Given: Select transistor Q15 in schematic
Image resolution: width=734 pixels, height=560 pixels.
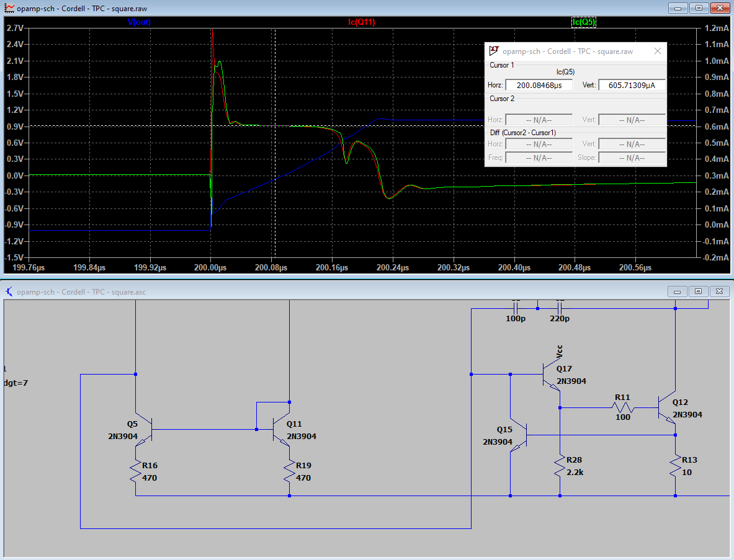Looking at the screenshot, I should (x=519, y=435).
